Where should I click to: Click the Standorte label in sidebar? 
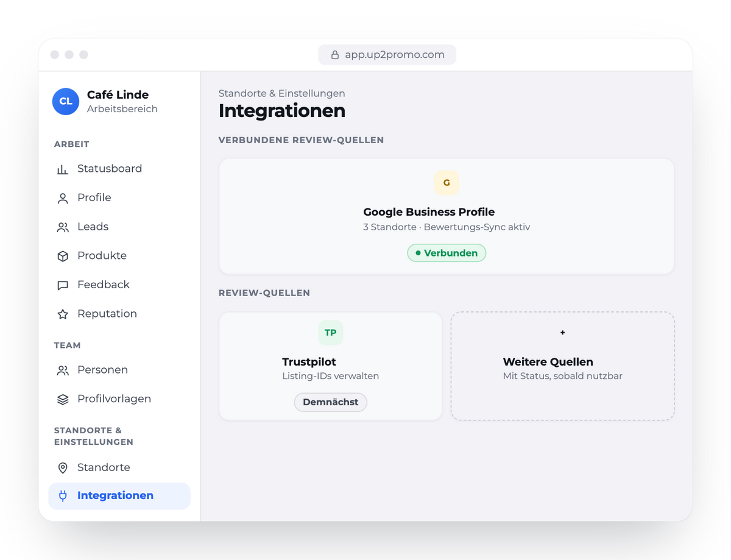(104, 467)
